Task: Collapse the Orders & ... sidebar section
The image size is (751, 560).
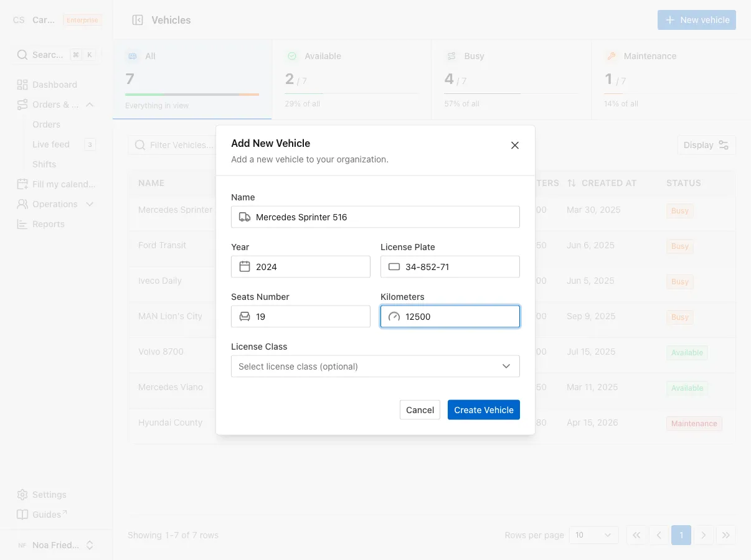Action: point(90,105)
